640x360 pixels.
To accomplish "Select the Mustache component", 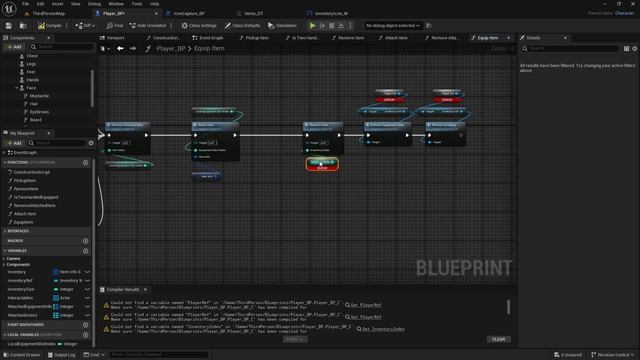I will coord(39,96).
